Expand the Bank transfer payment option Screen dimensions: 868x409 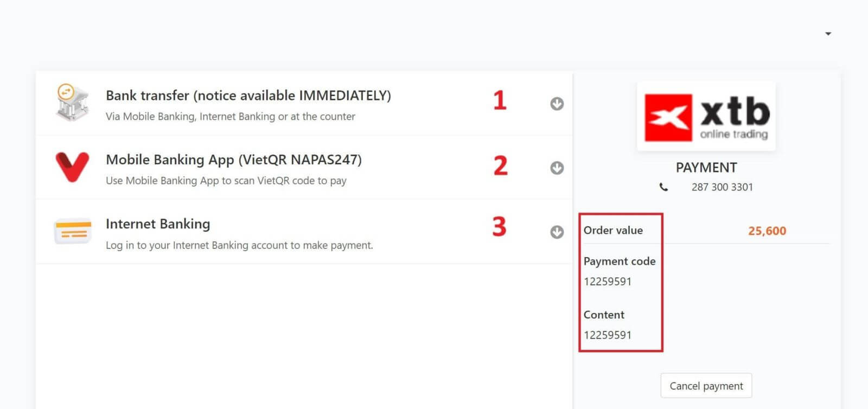557,104
